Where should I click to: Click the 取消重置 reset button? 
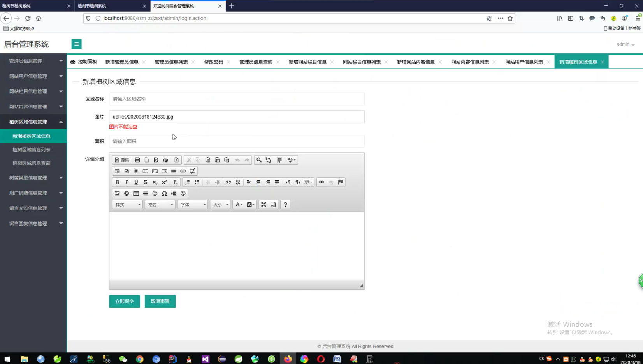[160, 301]
